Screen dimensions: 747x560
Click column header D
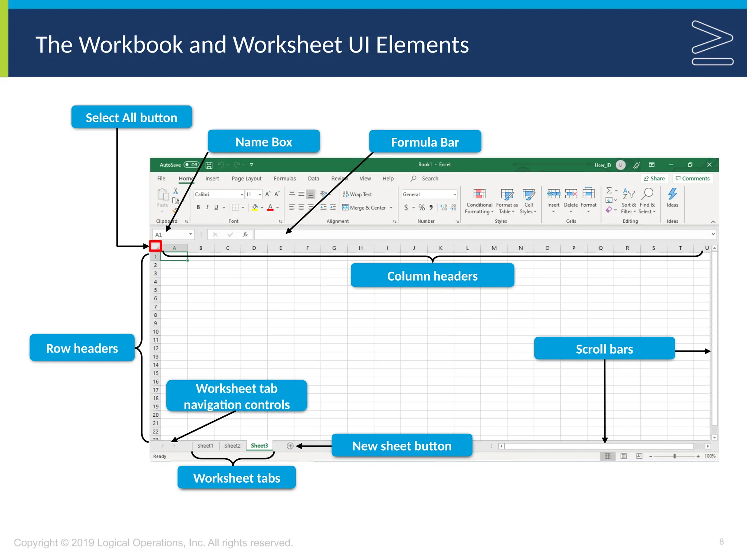pos(254,248)
